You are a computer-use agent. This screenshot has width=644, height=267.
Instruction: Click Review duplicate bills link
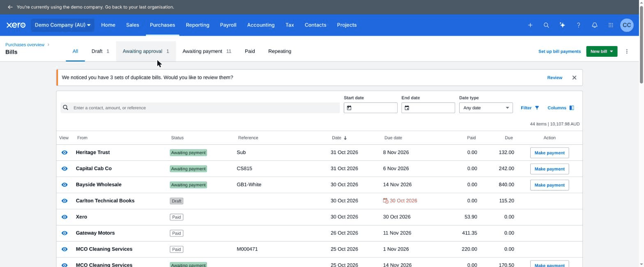(554, 77)
